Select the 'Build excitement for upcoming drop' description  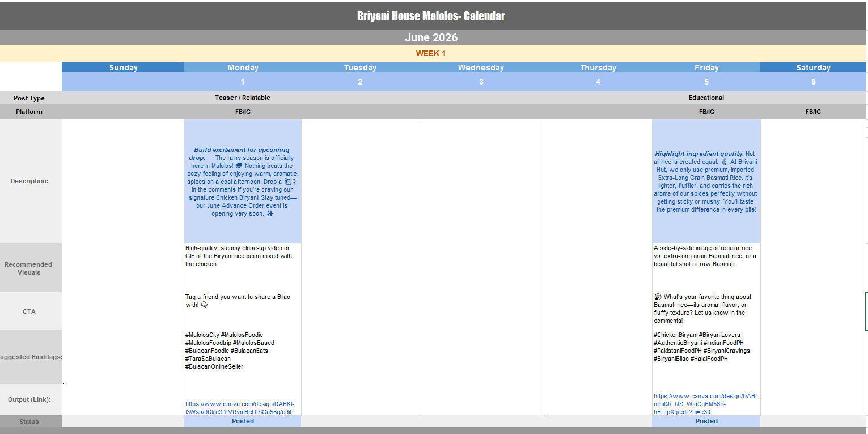243,181
